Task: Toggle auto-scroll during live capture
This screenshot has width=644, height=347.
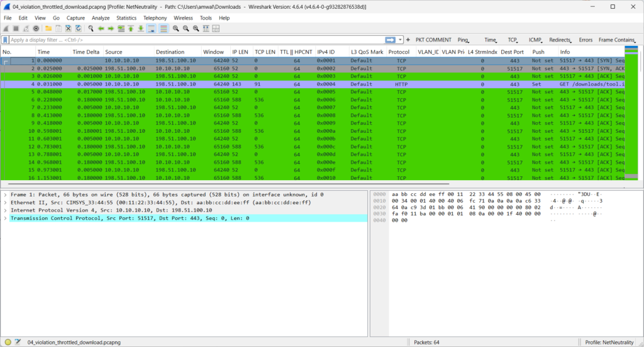Action: click(x=152, y=28)
